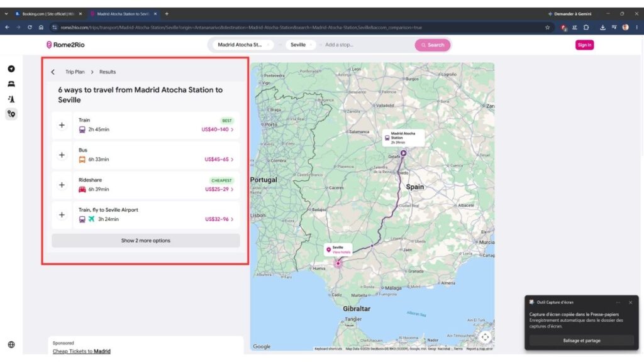The width and height of the screenshot is (644, 362).
Task: Click the Madrid Atocha St... origin field
Action: tap(242, 45)
